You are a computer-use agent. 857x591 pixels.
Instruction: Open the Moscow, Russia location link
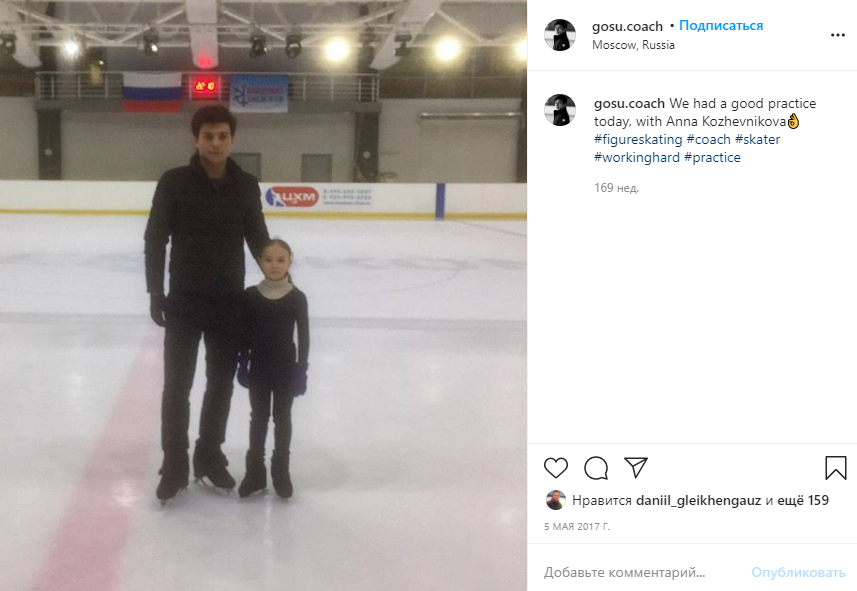633,45
